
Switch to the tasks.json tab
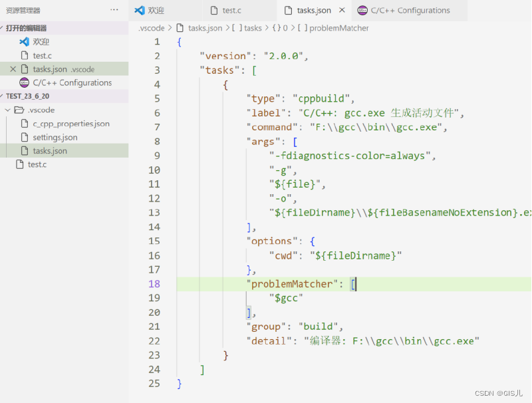(x=314, y=11)
